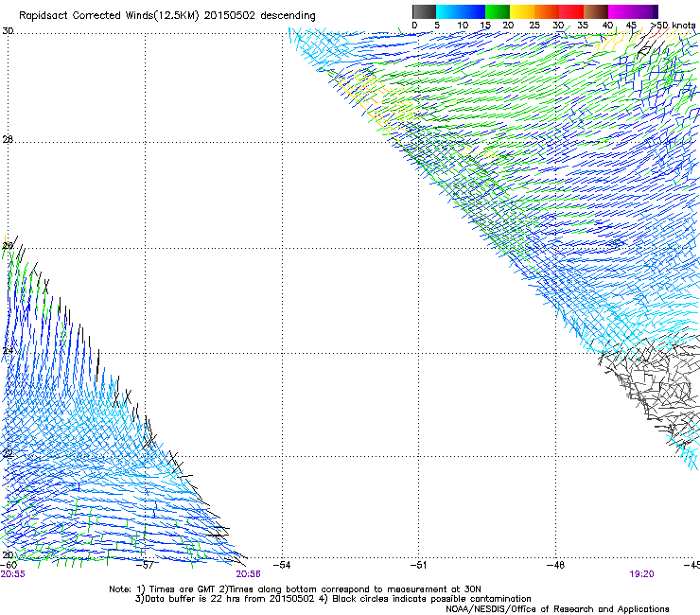Click the gray 0-5 knots color segment
Viewport: 700px width, 615px height.
pyautogui.click(x=424, y=11)
